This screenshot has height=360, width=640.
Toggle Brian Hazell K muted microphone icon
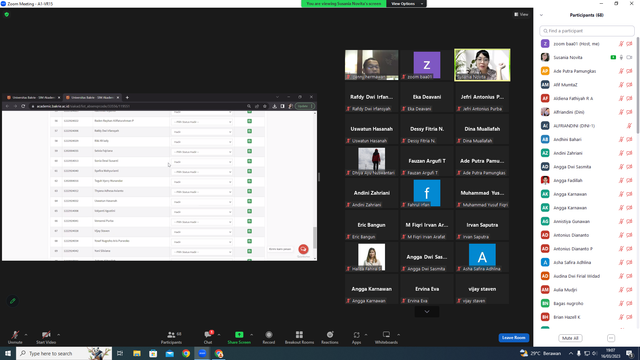[x=621, y=317]
